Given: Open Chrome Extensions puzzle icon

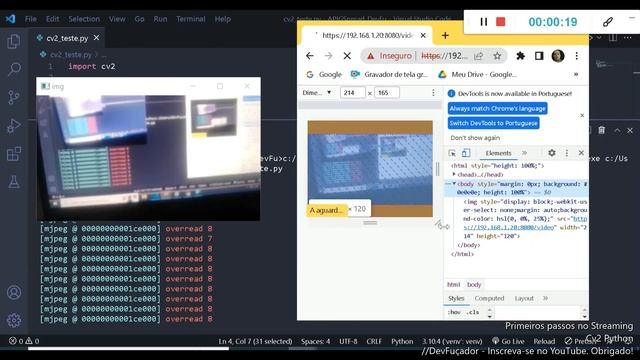Looking at the screenshot, I should pyautogui.click(x=520, y=56).
